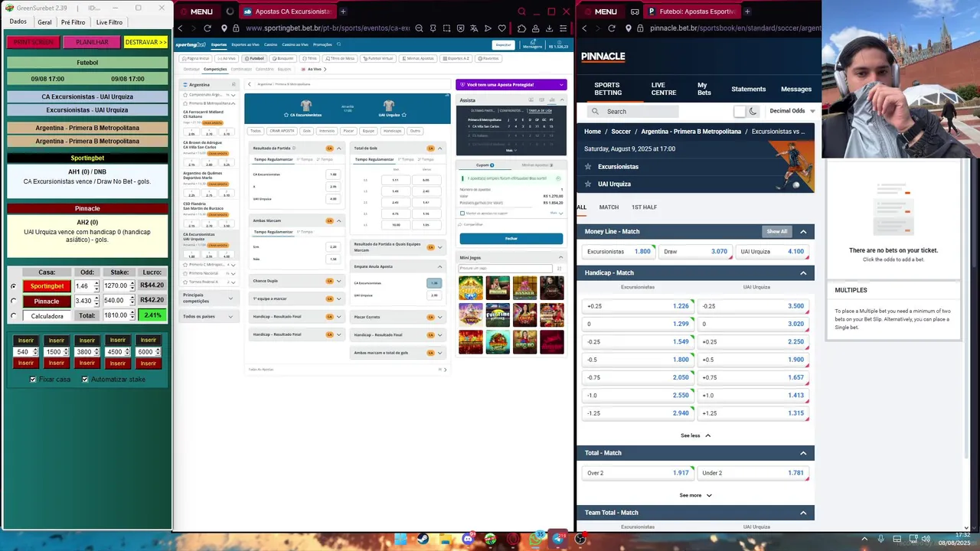Click the Depositar button on Sportingbet
The image size is (980, 551).
503,45
